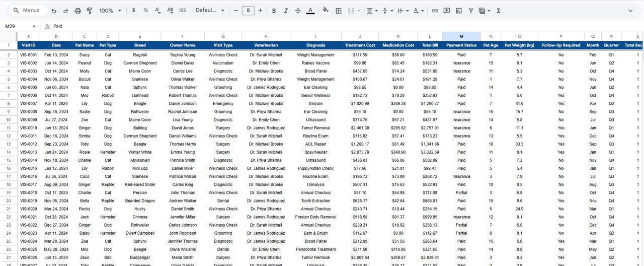This screenshot has width=644, height=266.
Task: Select the pet weight cell 41.6
Action: 519,103
